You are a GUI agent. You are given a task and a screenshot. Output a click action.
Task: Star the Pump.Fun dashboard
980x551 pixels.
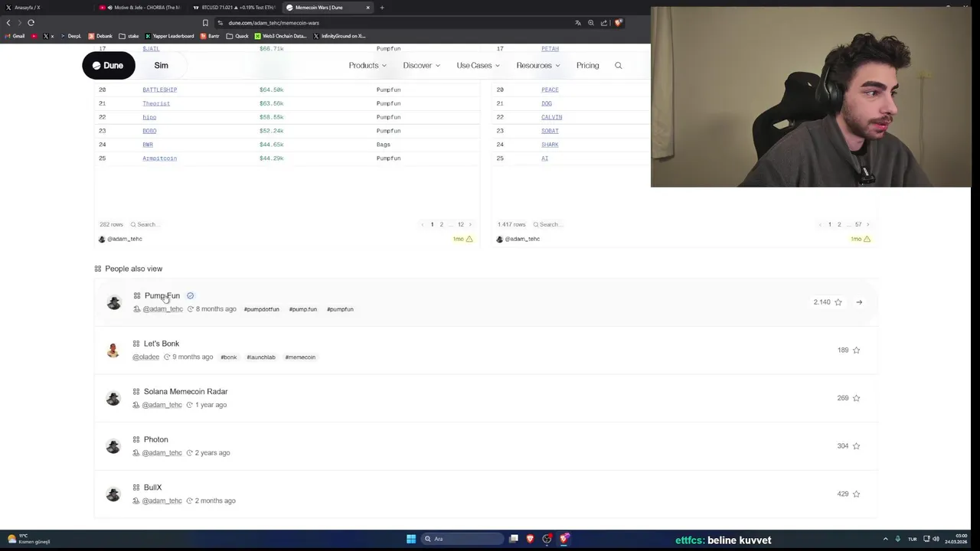(838, 302)
